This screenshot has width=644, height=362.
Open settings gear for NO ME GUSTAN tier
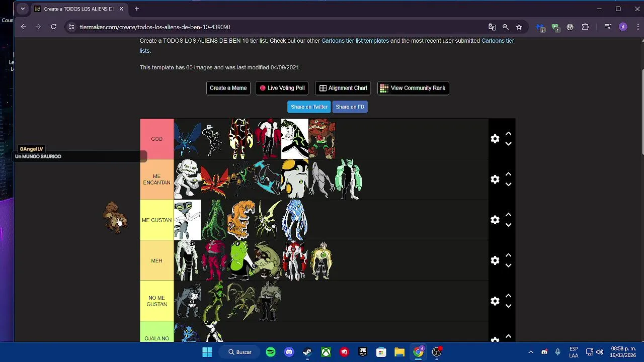tap(495, 301)
